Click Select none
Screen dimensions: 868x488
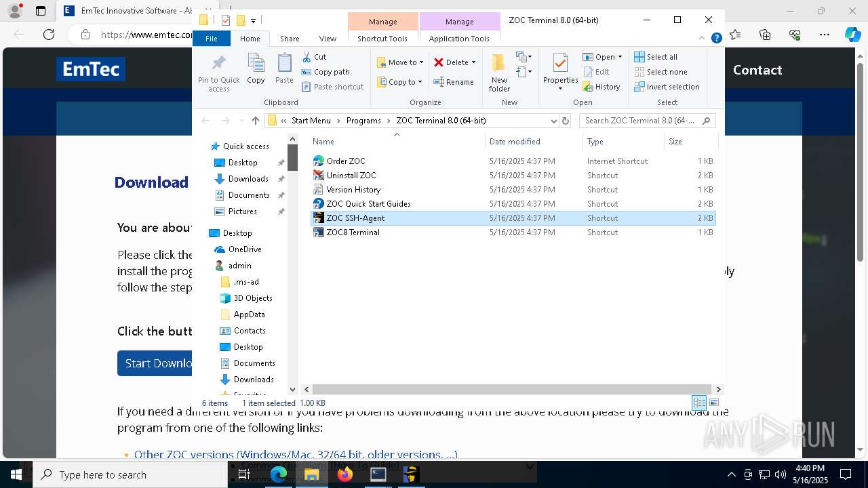coord(660,72)
